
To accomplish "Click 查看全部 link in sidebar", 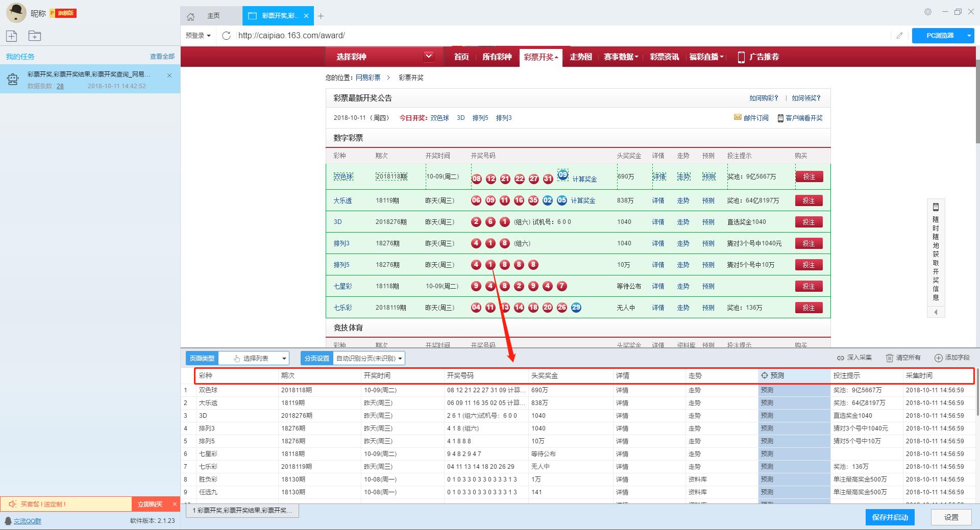I will click(x=162, y=57).
